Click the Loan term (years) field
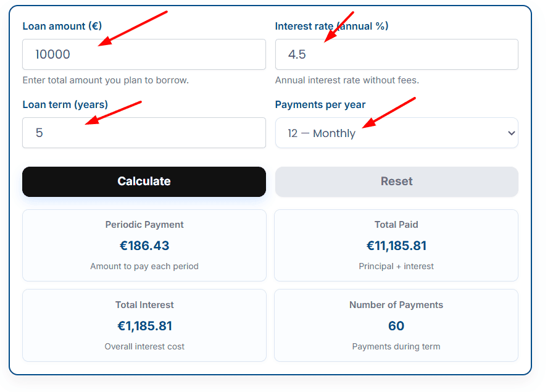Screen dimensions: 553x392 tap(144, 133)
